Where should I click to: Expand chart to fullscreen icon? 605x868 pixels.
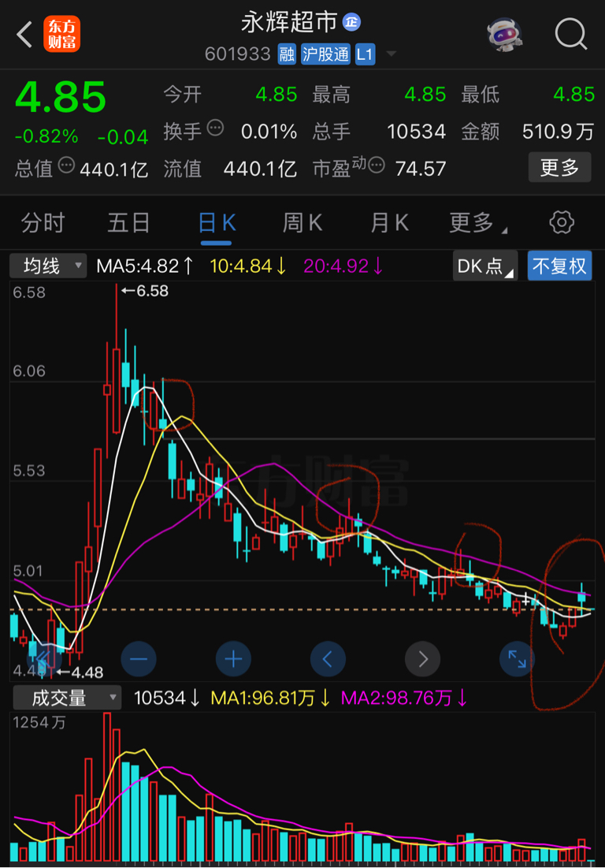click(517, 659)
